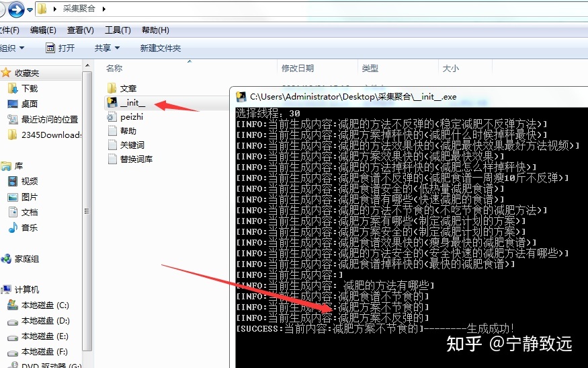Click console line 减肥食谱掉秤快的<最快的减肥食谱>
Viewport: 588px width, 368px height.
pyautogui.click(x=376, y=264)
